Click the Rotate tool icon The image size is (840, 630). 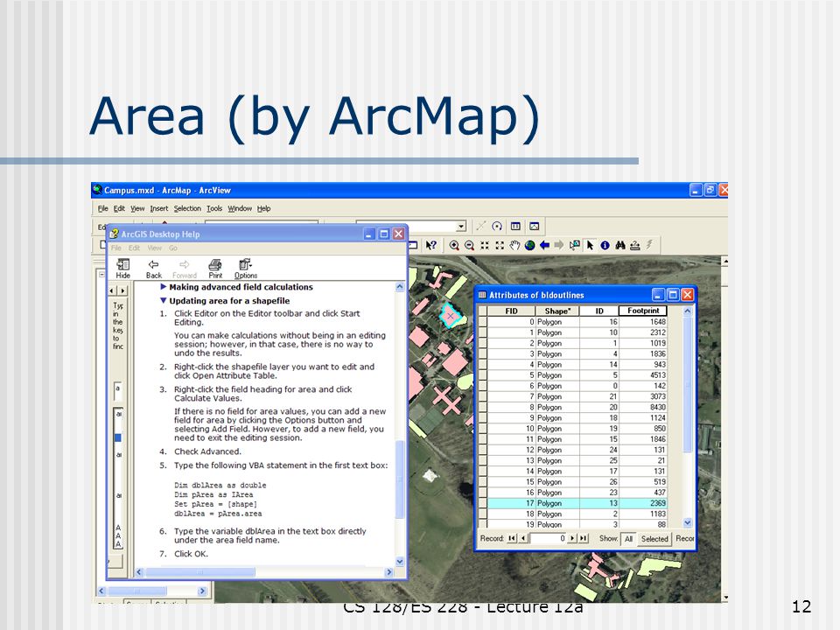pos(497,226)
